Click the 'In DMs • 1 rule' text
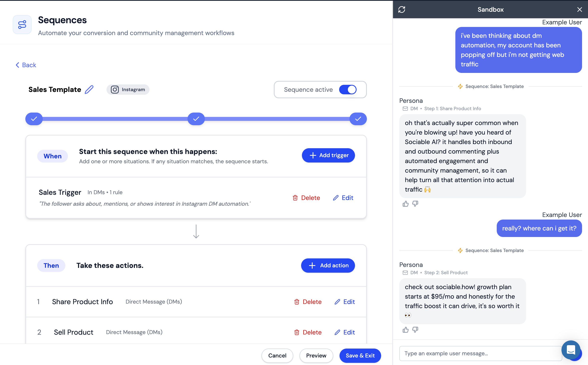This screenshot has width=588, height=365. pos(105,192)
